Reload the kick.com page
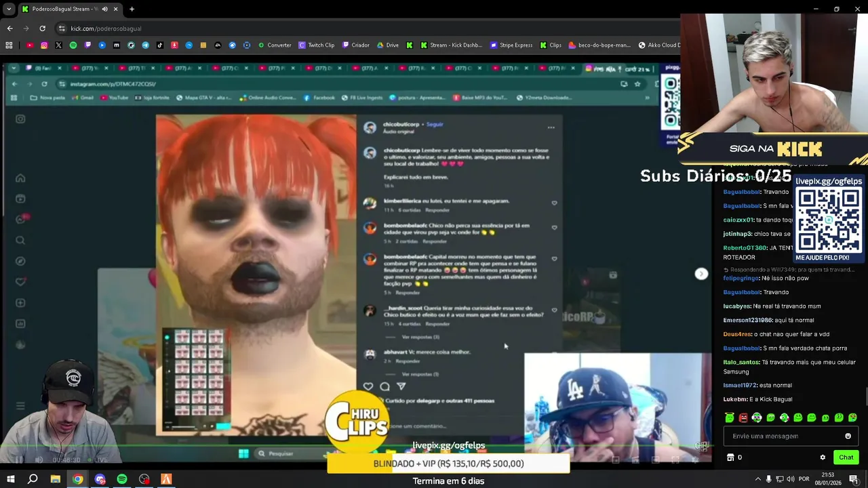Image resolution: width=868 pixels, height=488 pixels. 42,28
